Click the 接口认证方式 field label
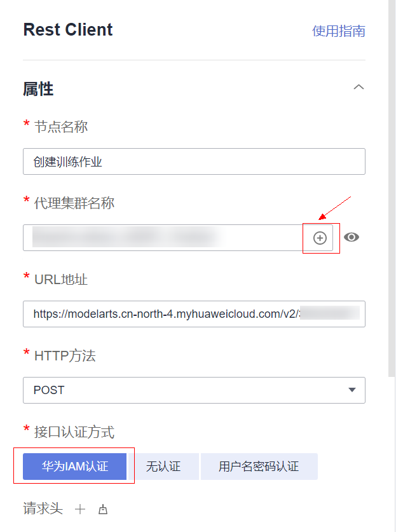The height and width of the screenshot is (532, 396). (74, 432)
